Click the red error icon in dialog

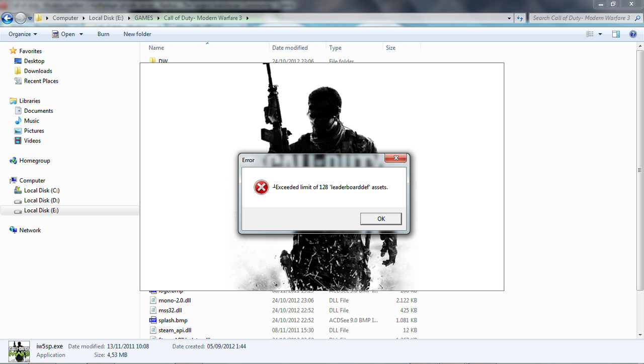click(261, 187)
